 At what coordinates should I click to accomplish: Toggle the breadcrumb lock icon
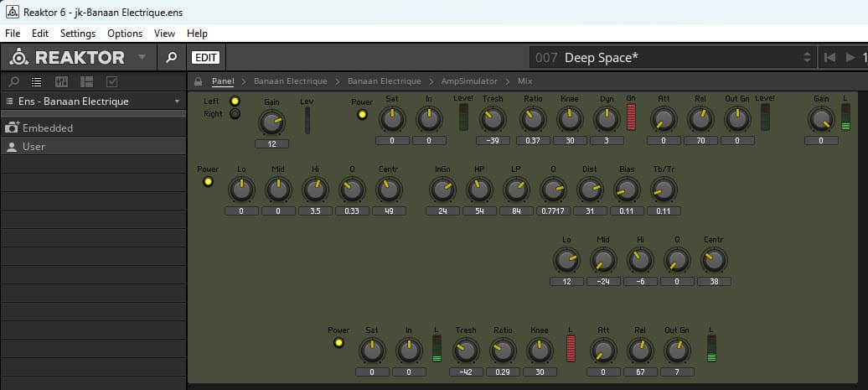(199, 81)
